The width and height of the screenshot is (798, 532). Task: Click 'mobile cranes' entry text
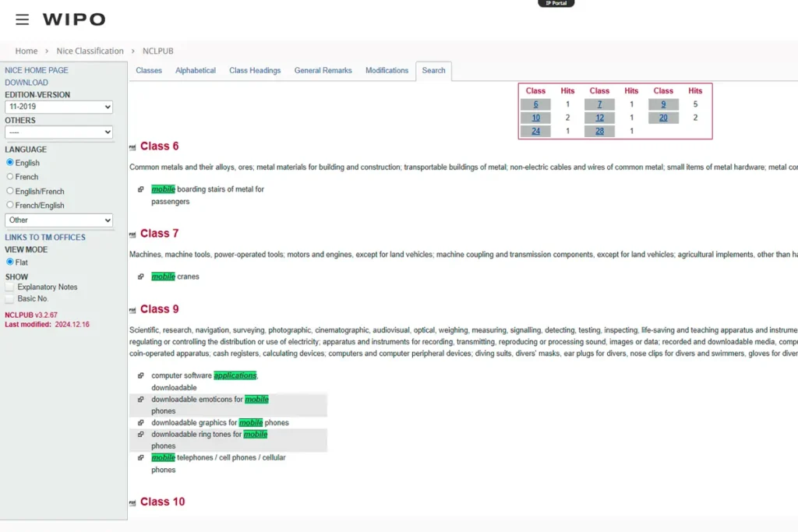pyautogui.click(x=175, y=277)
